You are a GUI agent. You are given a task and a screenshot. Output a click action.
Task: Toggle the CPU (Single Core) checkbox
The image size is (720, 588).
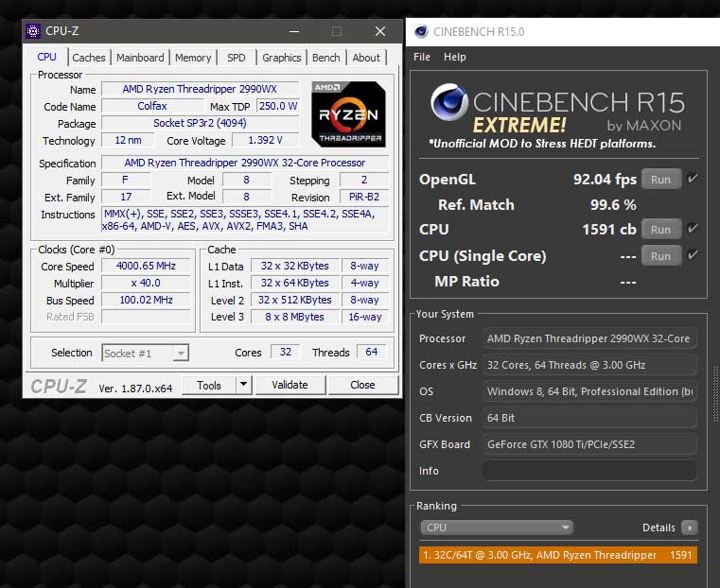point(693,255)
